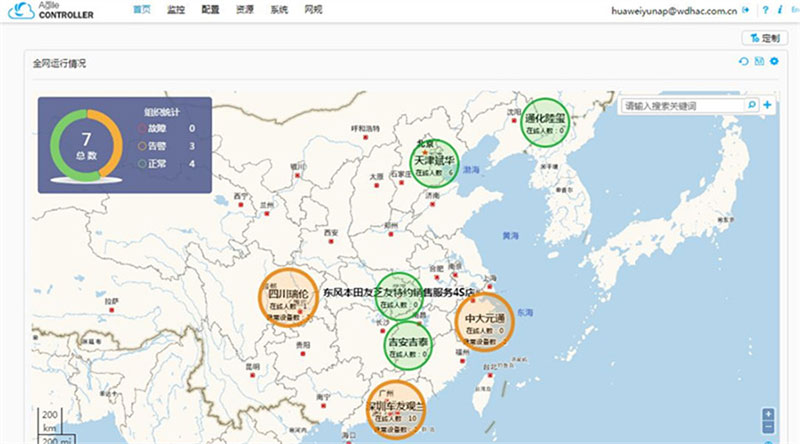
Task: Click the save icon in panel header
Action: (759, 61)
